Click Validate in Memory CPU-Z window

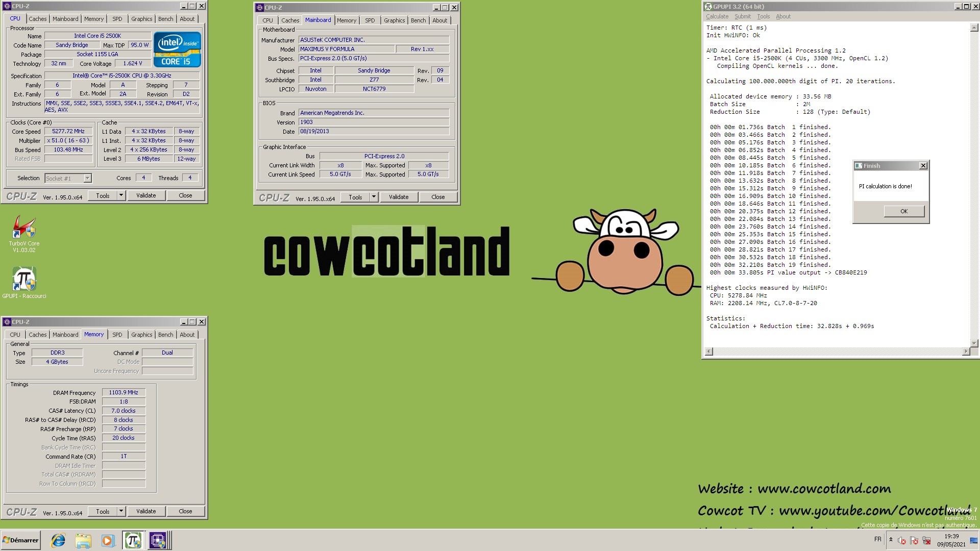pos(146,511)
